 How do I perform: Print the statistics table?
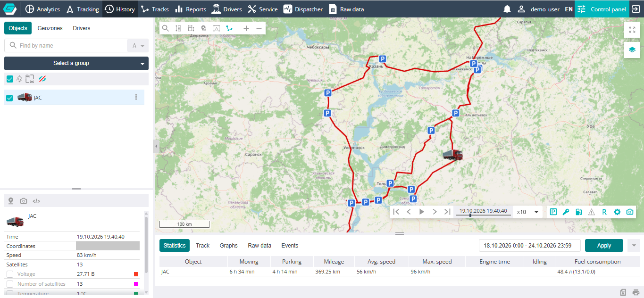click(636, 292)
